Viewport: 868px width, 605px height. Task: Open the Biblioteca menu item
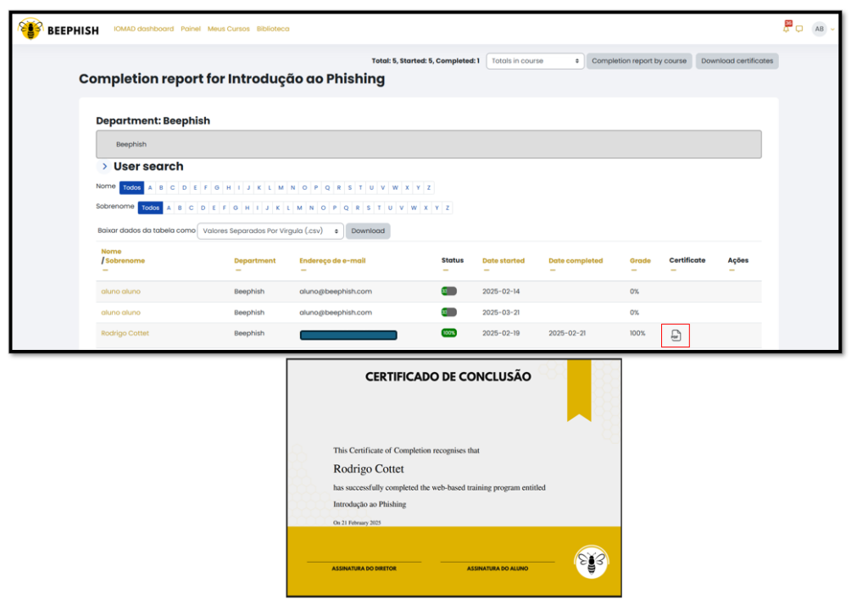point(273,29)
